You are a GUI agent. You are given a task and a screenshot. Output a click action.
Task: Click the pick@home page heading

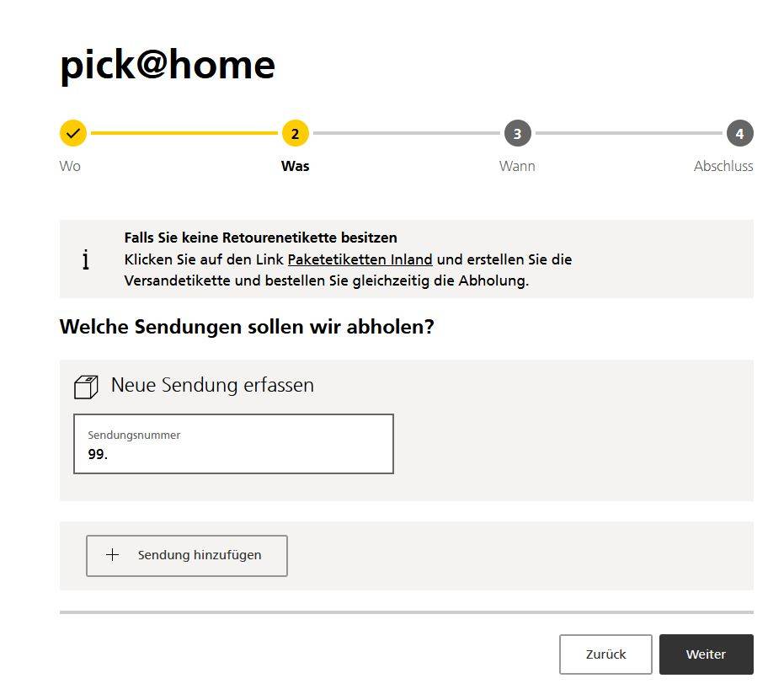point(167,65)
